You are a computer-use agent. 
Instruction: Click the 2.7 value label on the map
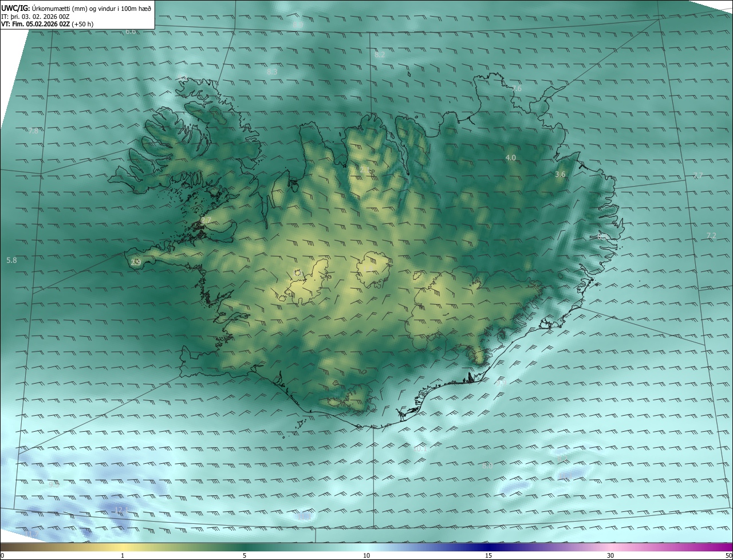(206, 220)
